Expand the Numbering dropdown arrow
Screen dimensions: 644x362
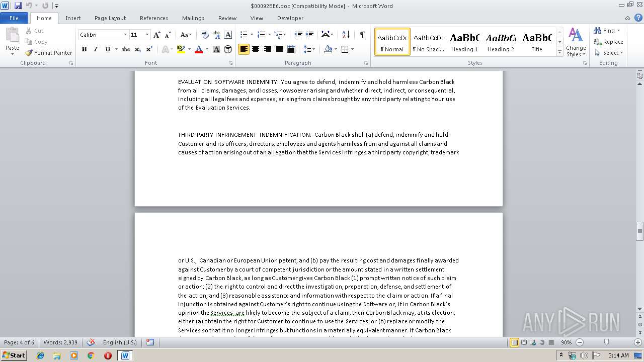[x=269, y=35]
